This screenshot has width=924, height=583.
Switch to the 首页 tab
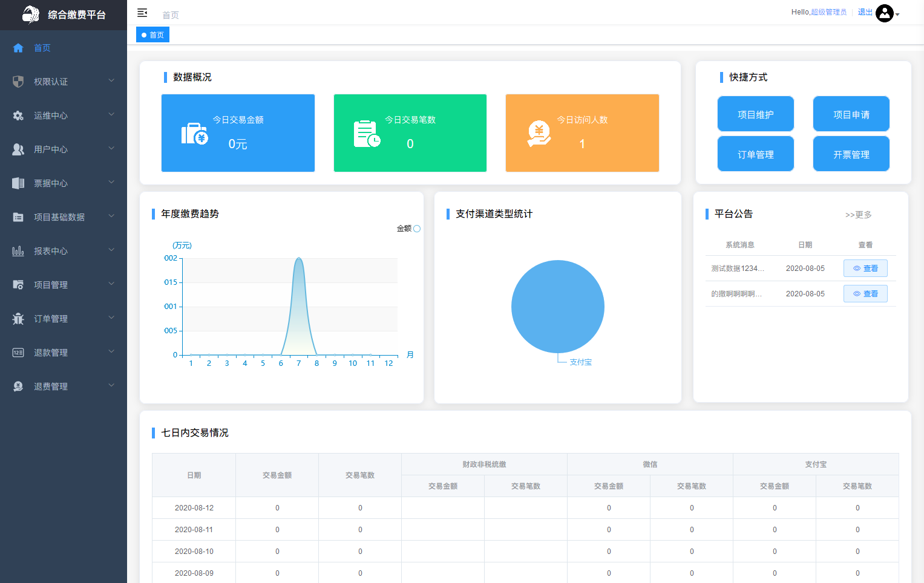point(152,35)
